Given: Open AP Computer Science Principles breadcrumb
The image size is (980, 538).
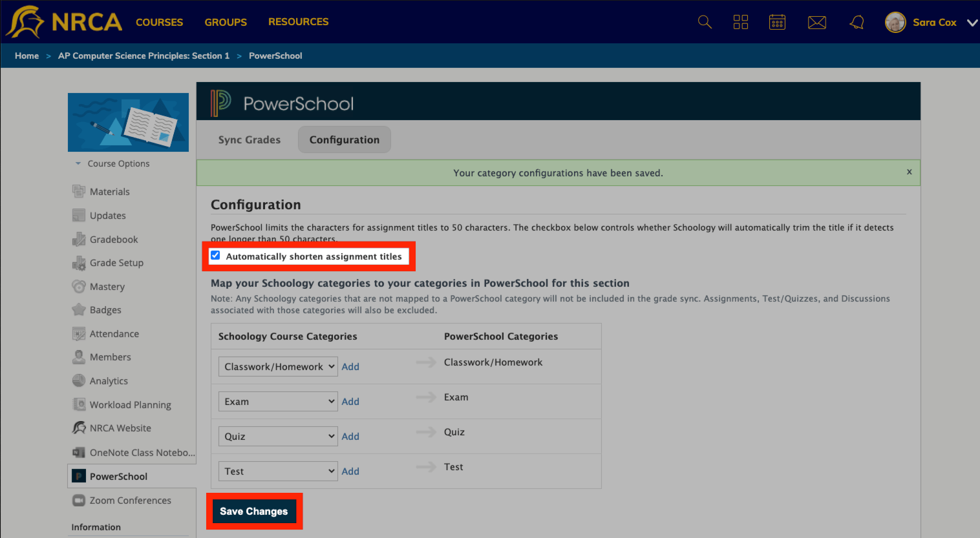Looking at the screenshot, I should 144,56.
